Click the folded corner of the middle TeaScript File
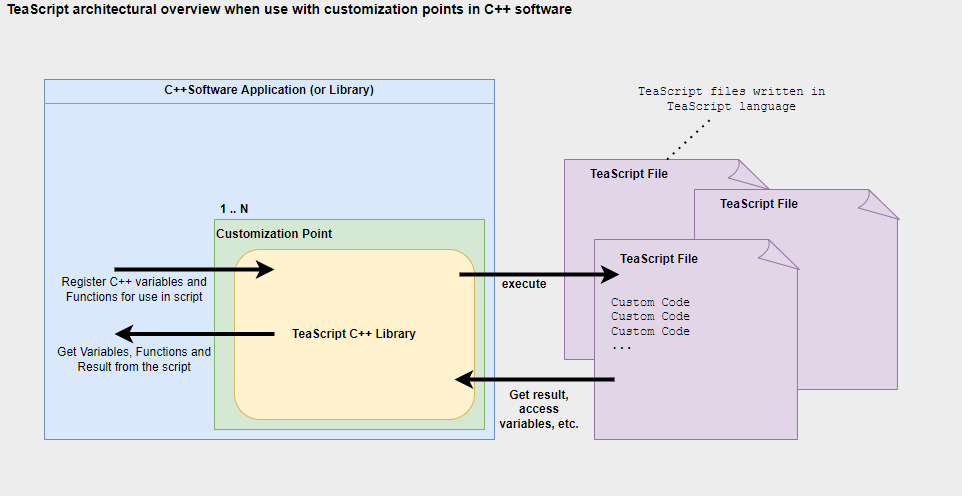The width and height of the screenshot is (962, 496). coord(881,204)
